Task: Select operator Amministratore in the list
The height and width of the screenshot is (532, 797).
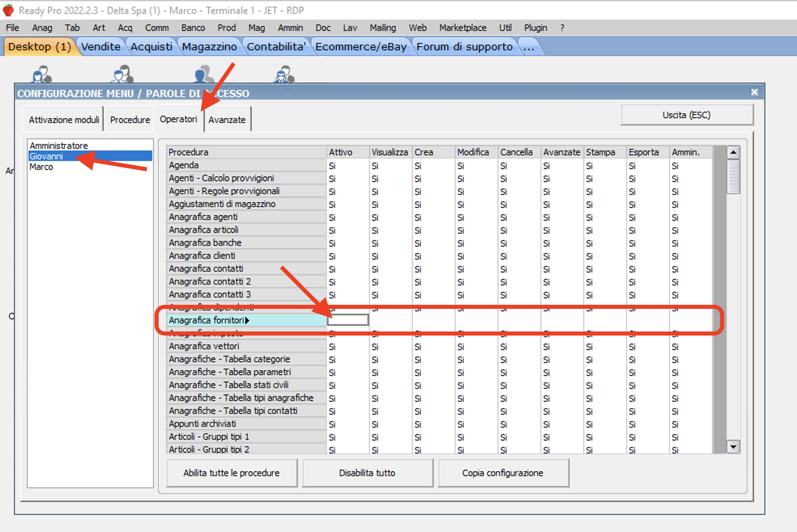Action: (90, 145)
